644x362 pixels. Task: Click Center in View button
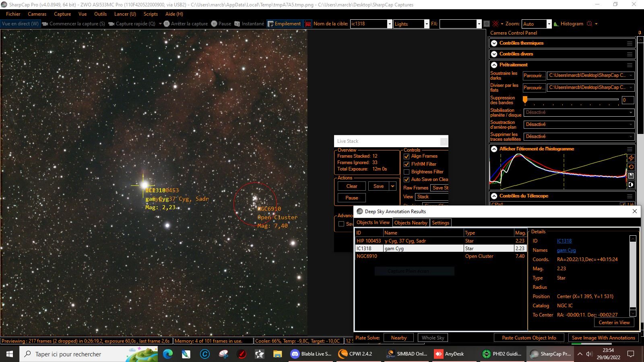click(x=614, y=323)
